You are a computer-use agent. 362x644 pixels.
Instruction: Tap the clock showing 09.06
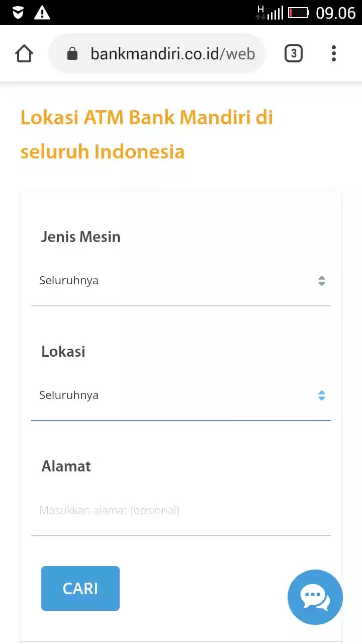click(x=335, y=13)
